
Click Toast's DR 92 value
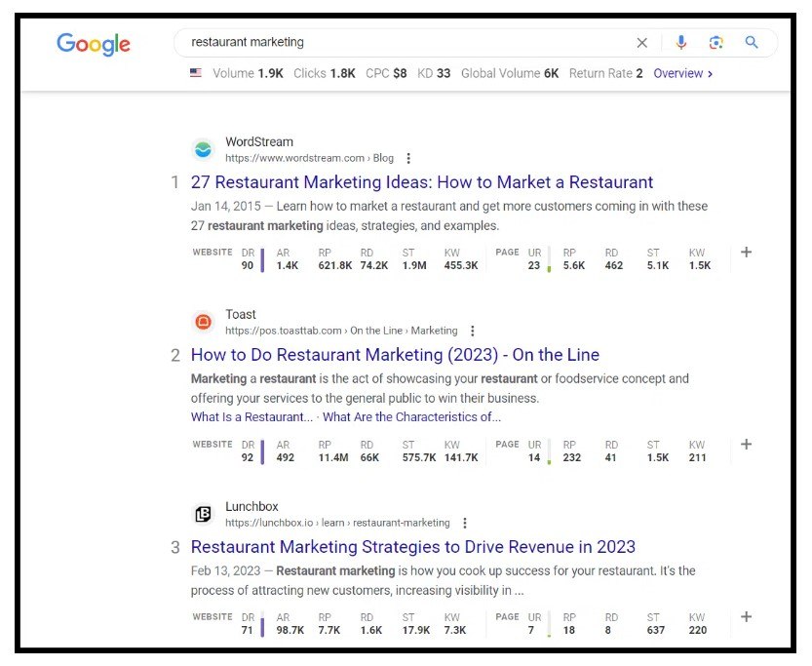click(x=248, y=457)
